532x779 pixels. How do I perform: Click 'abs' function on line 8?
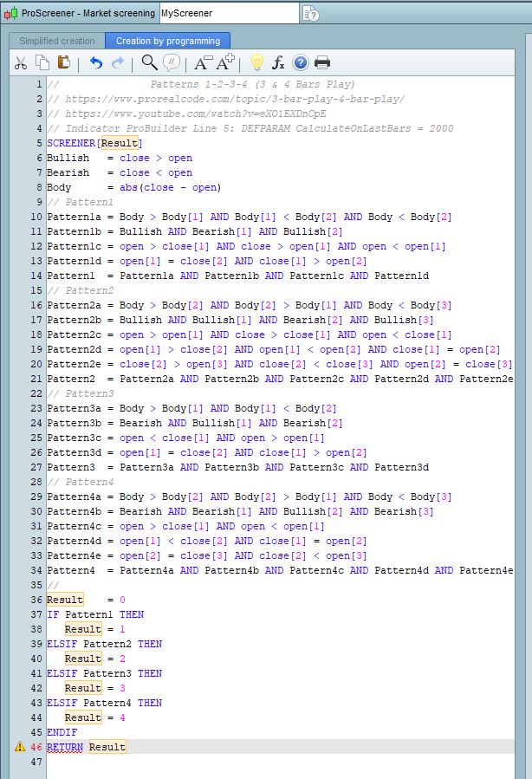[128, 187]
